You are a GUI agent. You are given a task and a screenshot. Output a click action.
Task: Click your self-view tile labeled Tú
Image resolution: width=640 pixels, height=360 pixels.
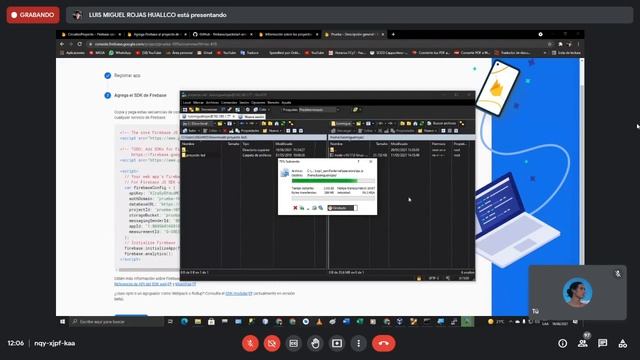[x=578, y=292]
